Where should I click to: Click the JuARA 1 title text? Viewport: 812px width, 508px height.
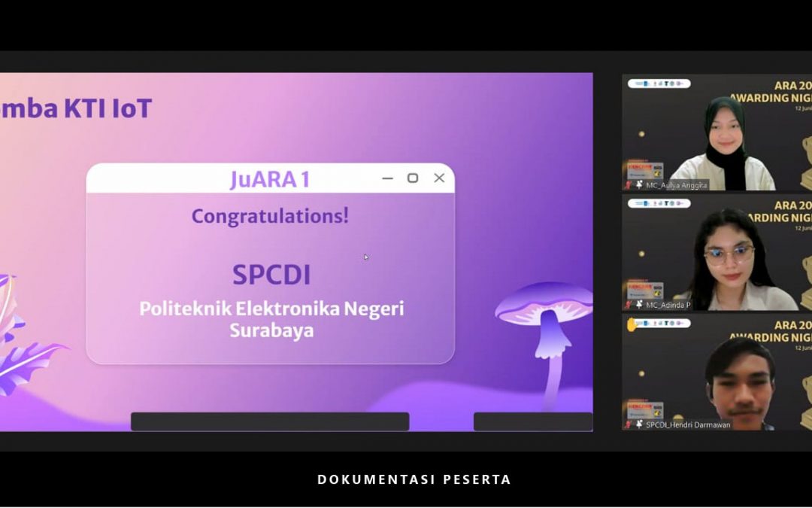[x=270, y=179]
